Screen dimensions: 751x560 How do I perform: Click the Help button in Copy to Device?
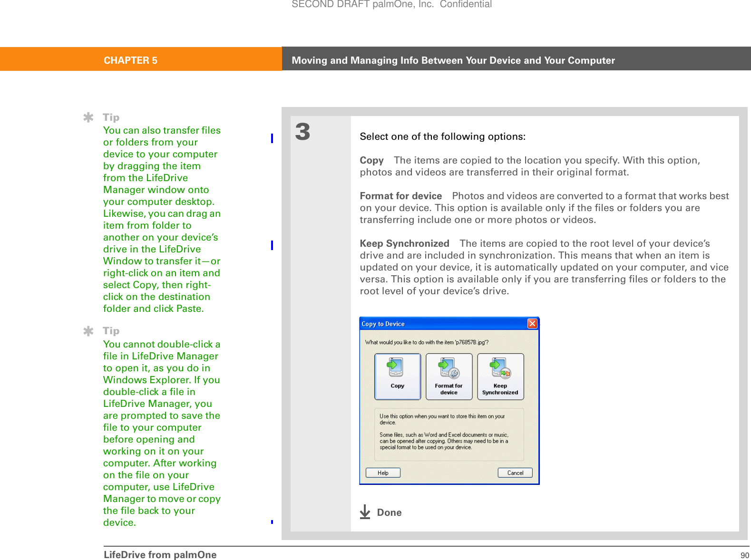coord(383,473)
